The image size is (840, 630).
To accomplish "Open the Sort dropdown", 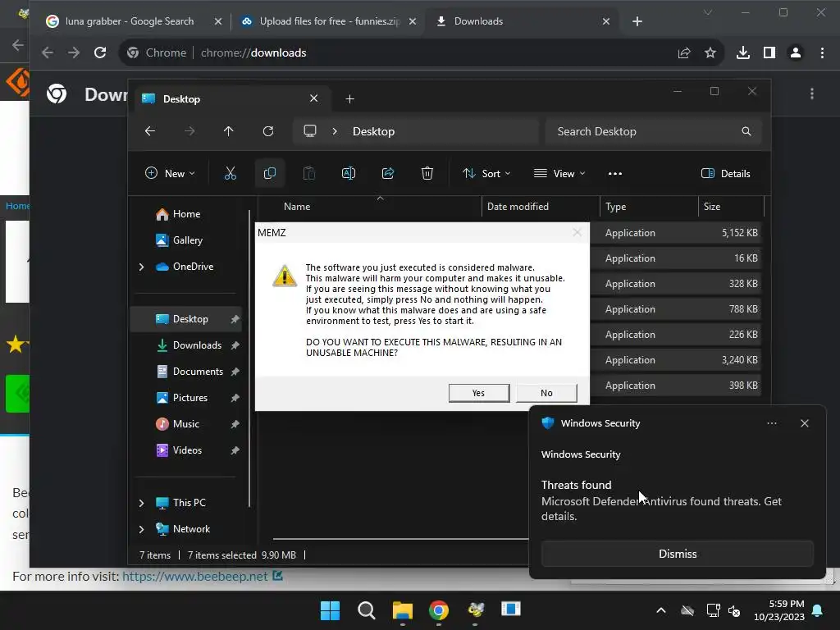I will [486, 174].
